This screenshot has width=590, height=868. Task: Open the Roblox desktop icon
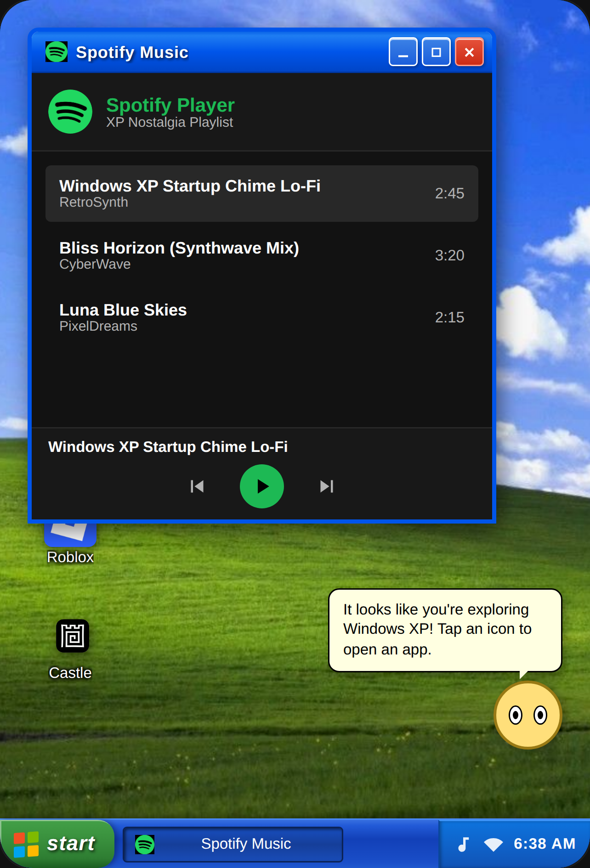[70, 544]
